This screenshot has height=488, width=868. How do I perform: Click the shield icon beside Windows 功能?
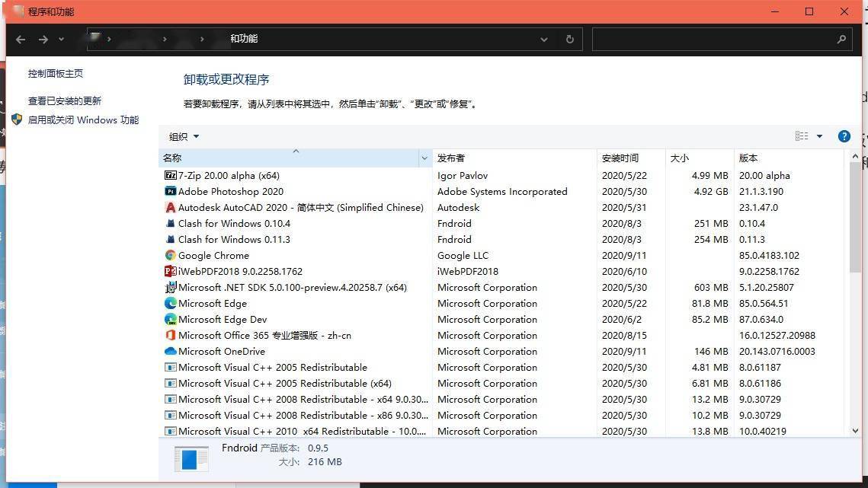click(x=17, y=120)
